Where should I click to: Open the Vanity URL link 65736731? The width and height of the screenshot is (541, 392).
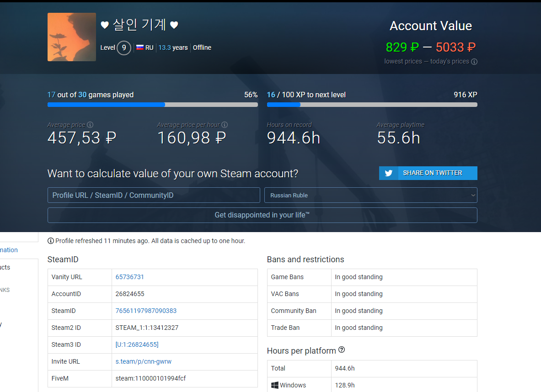point(130,277)
